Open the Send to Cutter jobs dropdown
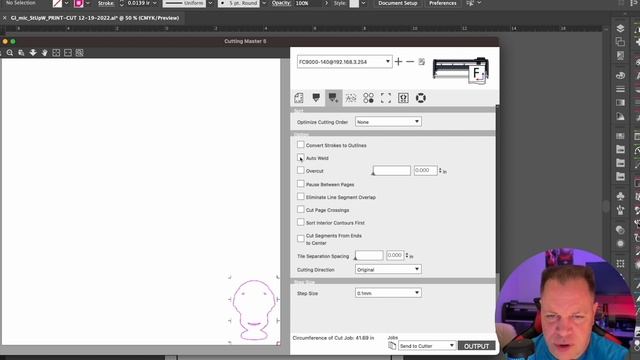640x360 pixels. tap(427, 346)
